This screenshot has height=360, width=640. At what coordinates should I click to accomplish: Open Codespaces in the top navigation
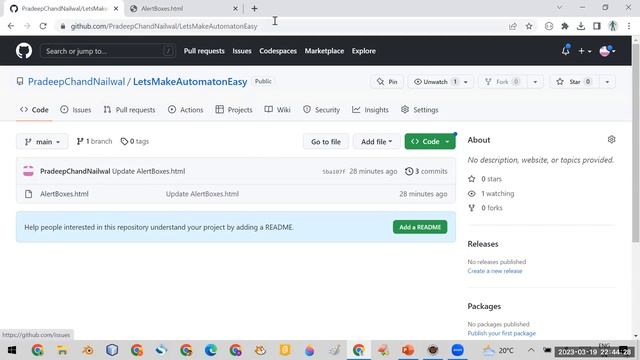pos(278,51)
